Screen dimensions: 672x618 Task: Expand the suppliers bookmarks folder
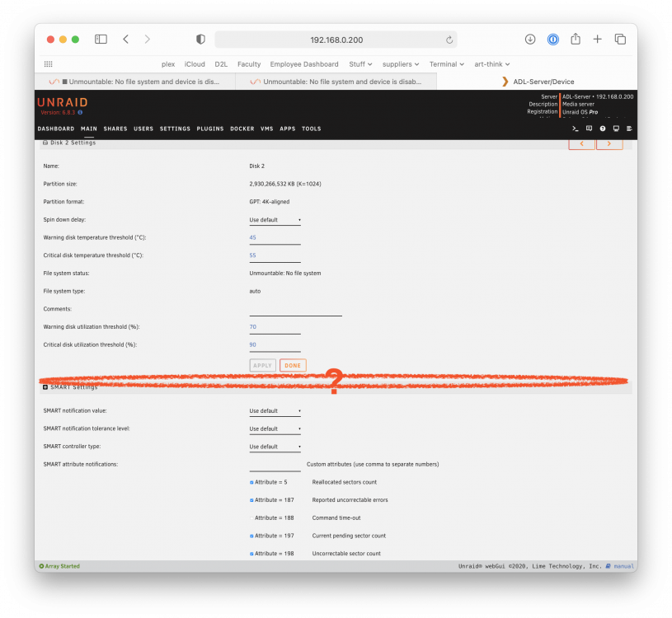(x=401, y=63)
